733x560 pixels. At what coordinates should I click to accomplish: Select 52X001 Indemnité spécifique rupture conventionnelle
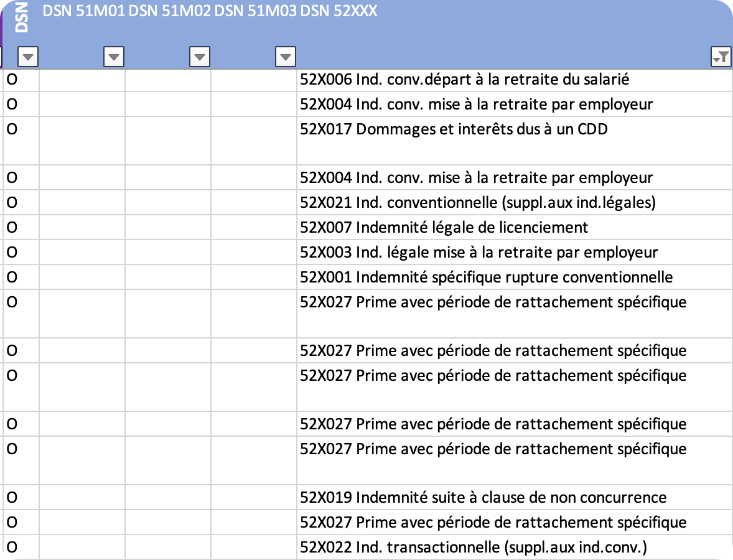pos(486,278)
